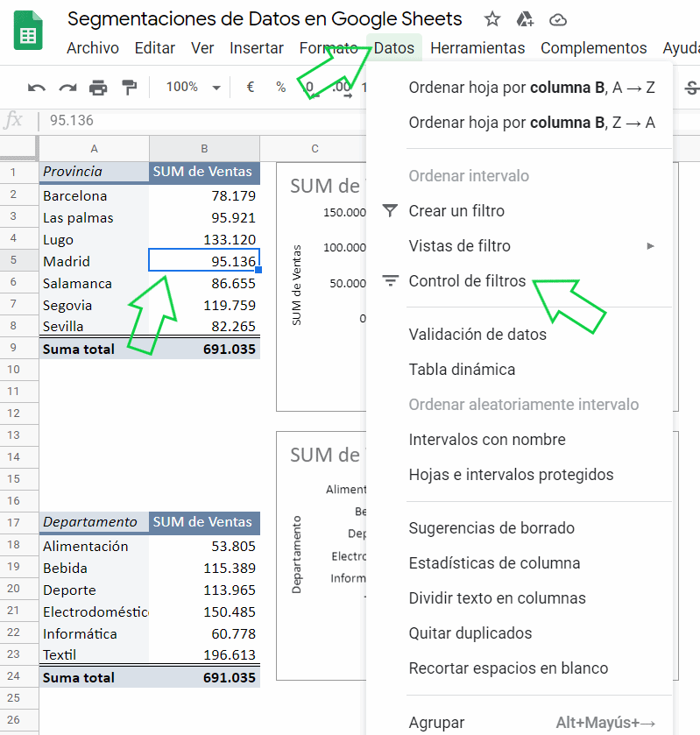Activate the paint format tool
The image size is (700, 735).
(129, 88)
